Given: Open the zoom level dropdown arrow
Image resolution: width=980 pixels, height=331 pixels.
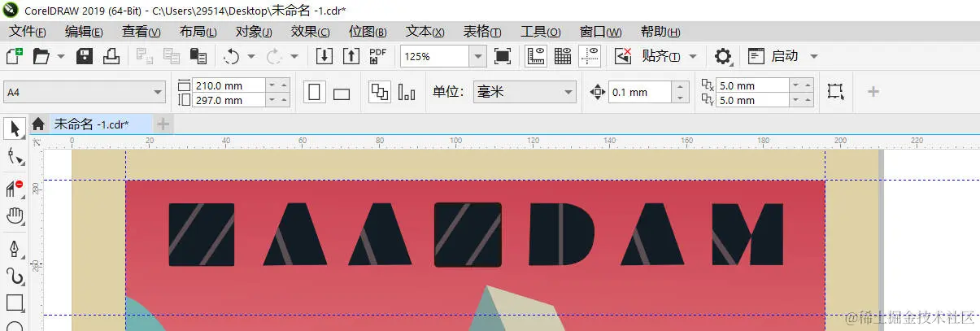Looking at the screenshot, I should click(479, 57).
